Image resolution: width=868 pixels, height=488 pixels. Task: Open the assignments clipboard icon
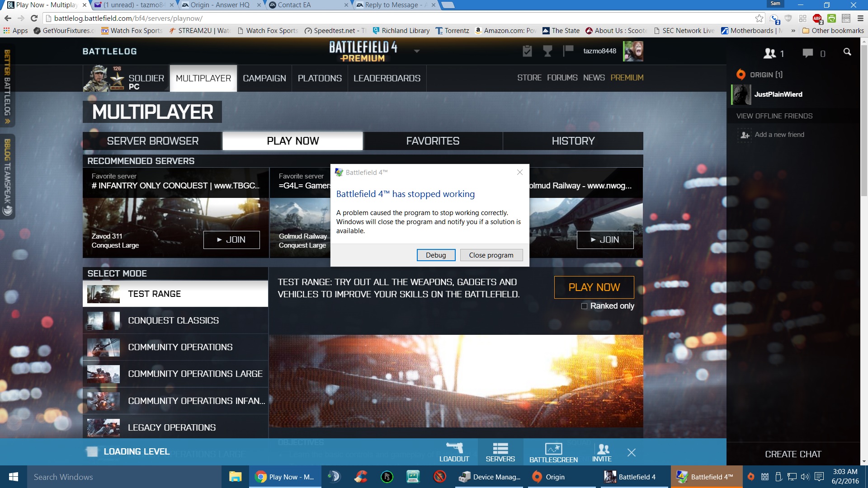527,51
